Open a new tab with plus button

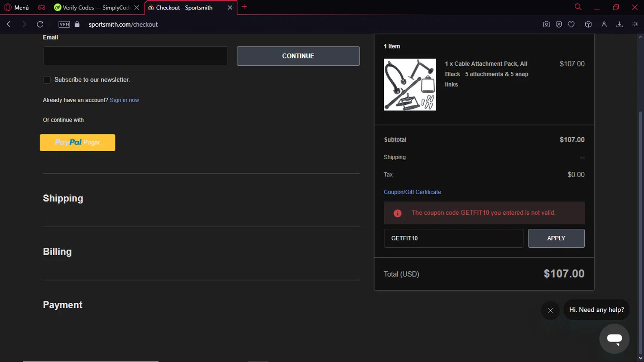[244, 7]
